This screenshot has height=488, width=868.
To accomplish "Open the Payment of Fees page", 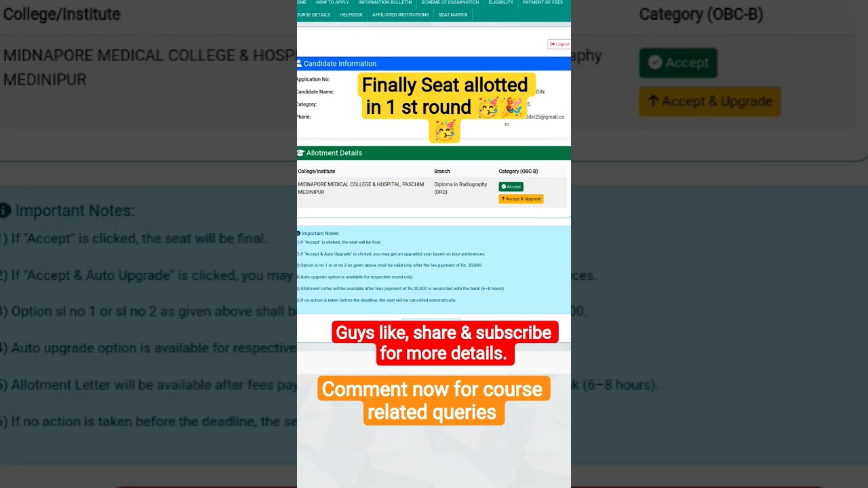I will [542, 3].
